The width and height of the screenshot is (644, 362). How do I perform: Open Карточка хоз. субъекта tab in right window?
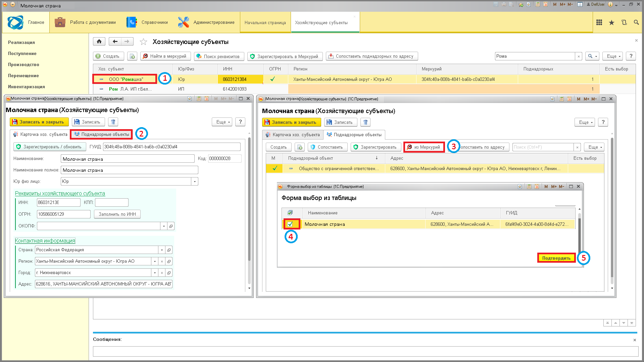pos(293,135)
